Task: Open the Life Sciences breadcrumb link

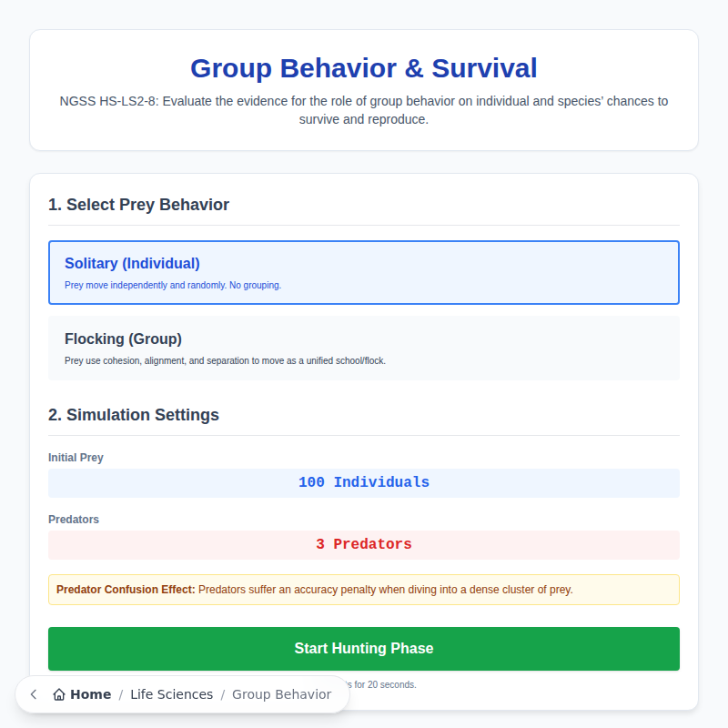Action: [171, 694]
